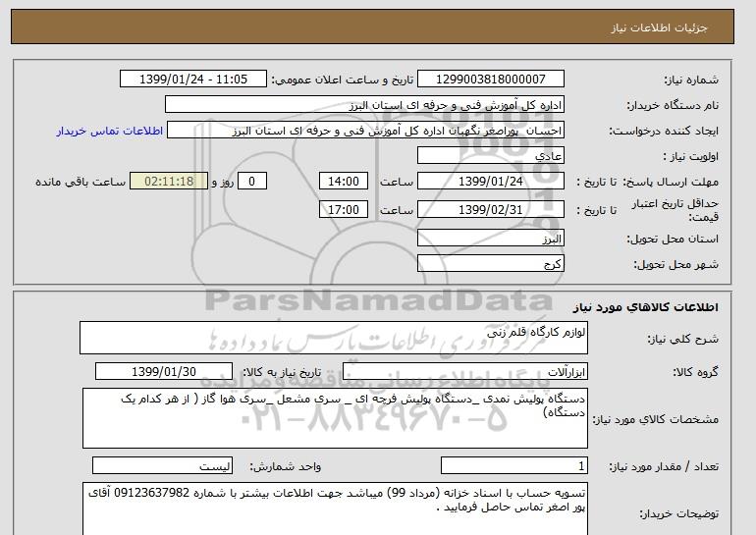
Task: Click the label مشخصات کالای مورد نیاز
Action: pos(656,419)
